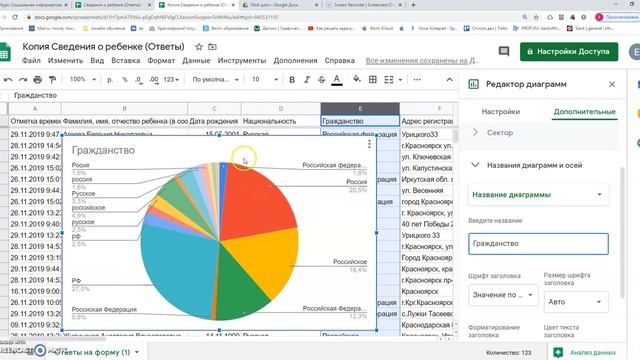Screen dimensions: 640x360
Task: Open chart three-dot options menu
Action: point(369,144)
